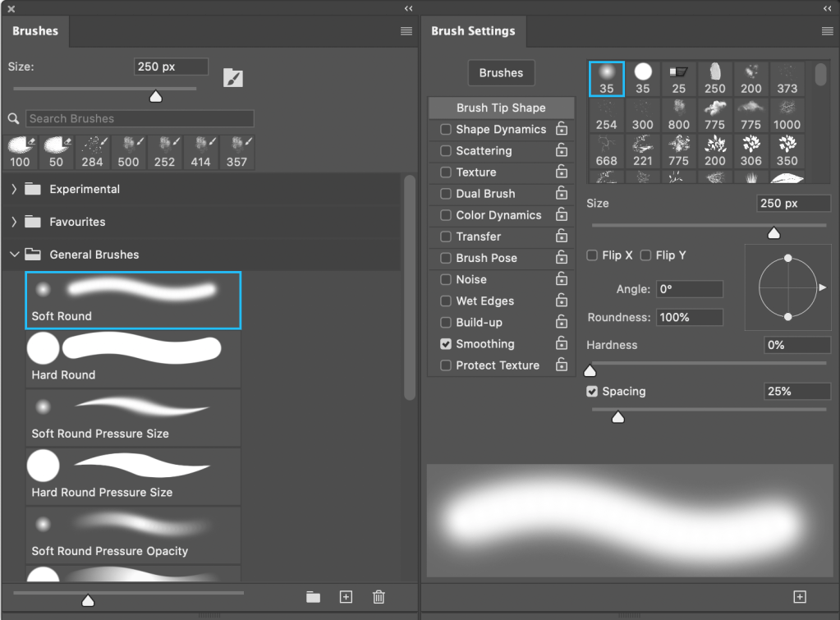Click the lock icon beside Shape Dynamics
The image size is (840, 620).
point(562,129)
